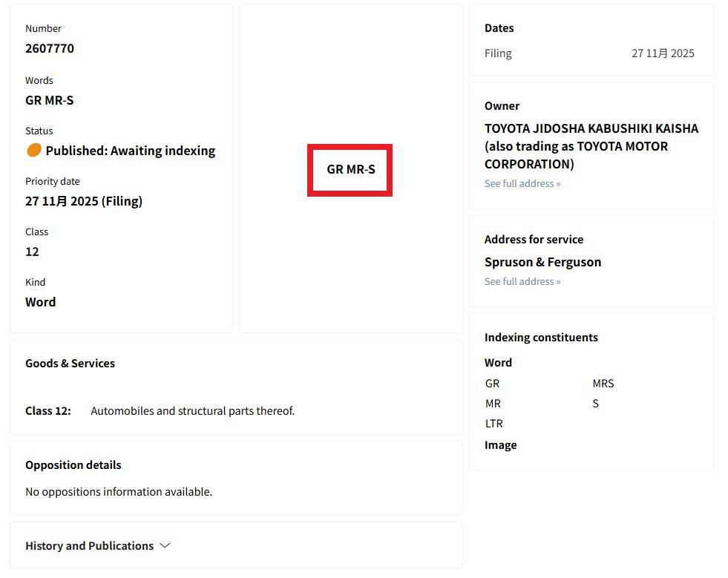
Task: Click the Filing date value in Dates
Action: [x=663, y=53]
